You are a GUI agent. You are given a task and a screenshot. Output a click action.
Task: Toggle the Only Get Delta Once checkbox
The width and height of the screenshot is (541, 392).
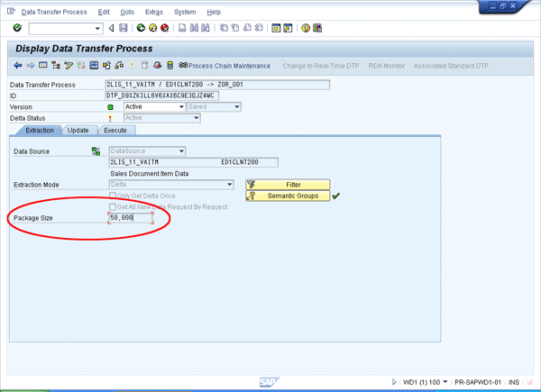point(113,196)
